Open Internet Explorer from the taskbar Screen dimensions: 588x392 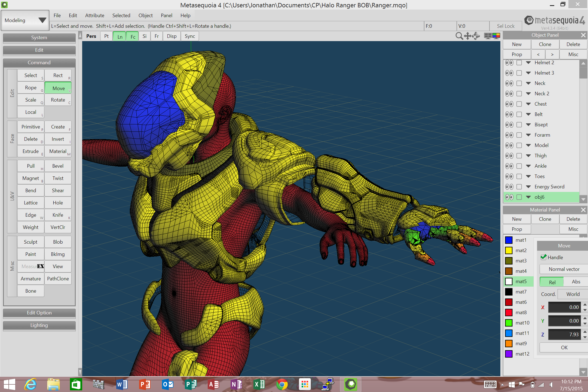tap(30, 384)
